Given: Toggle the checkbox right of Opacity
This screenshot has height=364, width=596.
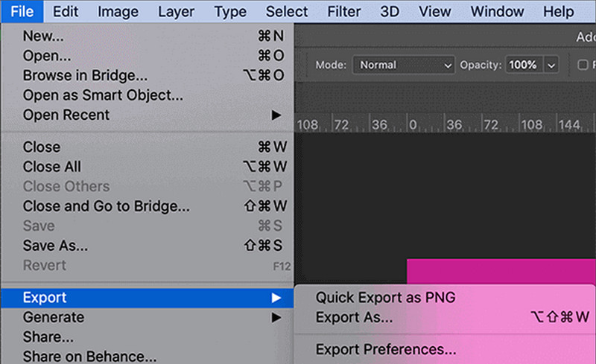Looking at the screenshot, I should tap(584, 66).
